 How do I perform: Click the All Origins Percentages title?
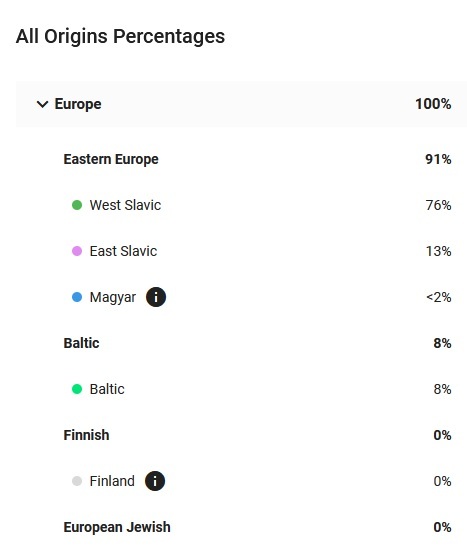(x=120, y=36)
